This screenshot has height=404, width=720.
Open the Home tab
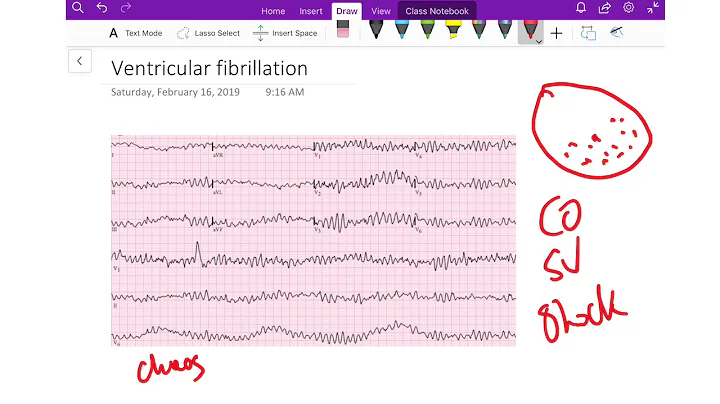[273, 11]
